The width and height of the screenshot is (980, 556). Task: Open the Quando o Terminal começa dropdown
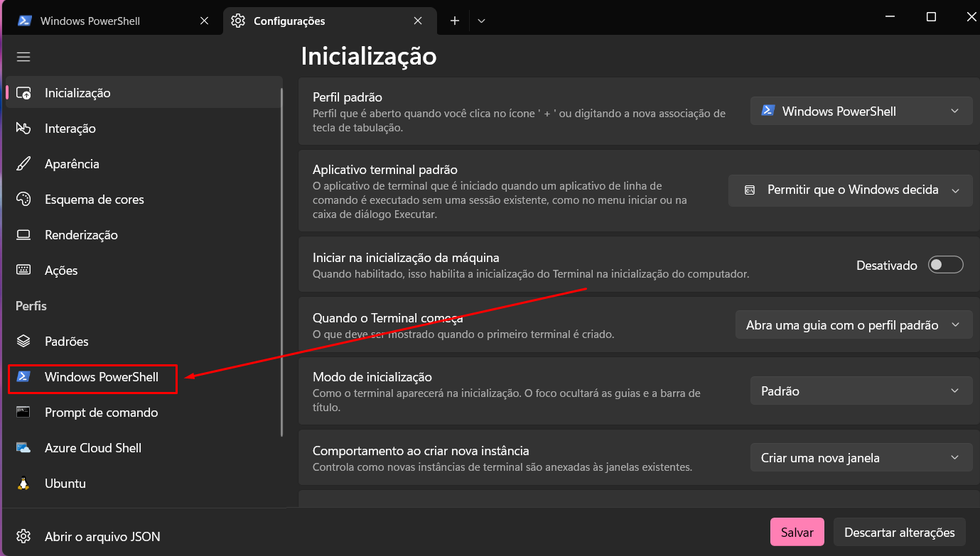click(854, 325)
